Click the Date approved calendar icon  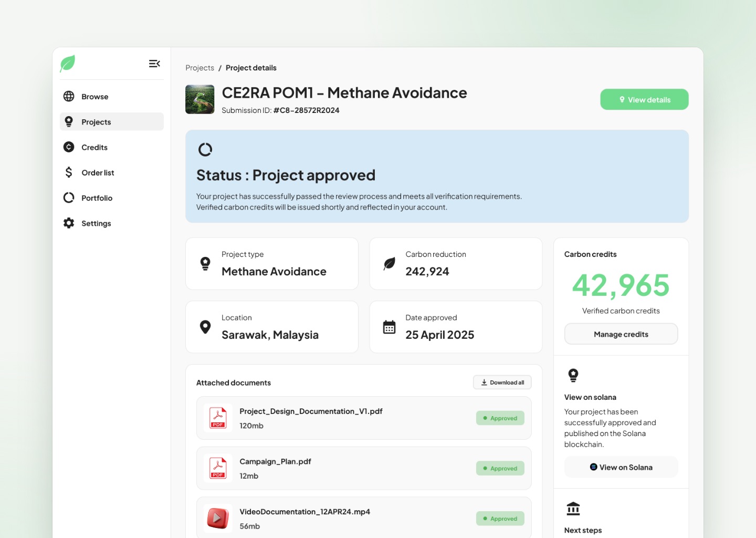tap(390, 327)
